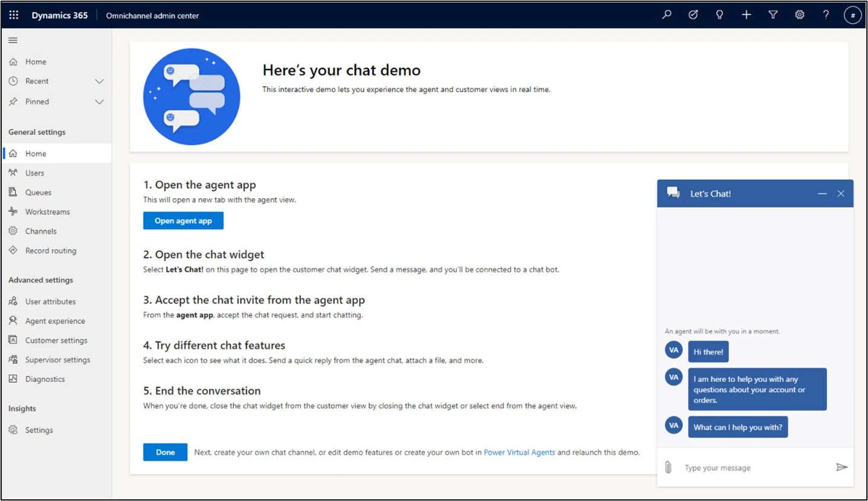Screen dimensions: 868x501
Task: Click the checkmark icon in the top bar
Action: pos(693,15)
